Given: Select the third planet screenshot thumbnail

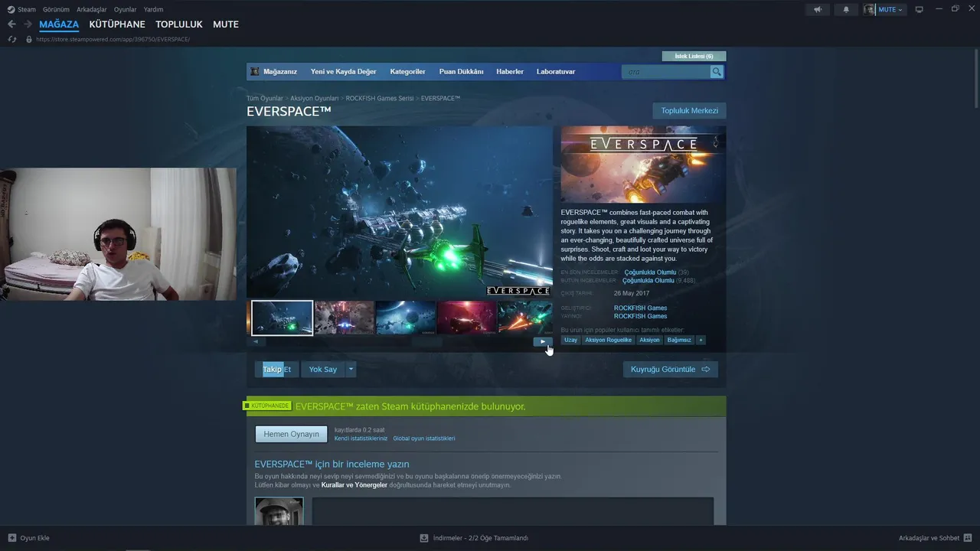Looking at the screenshot, I should point(406,318).
